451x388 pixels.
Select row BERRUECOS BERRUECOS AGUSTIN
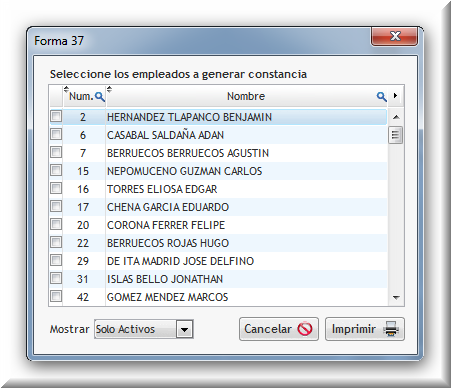pyautogui.click(x=218, y=153)
